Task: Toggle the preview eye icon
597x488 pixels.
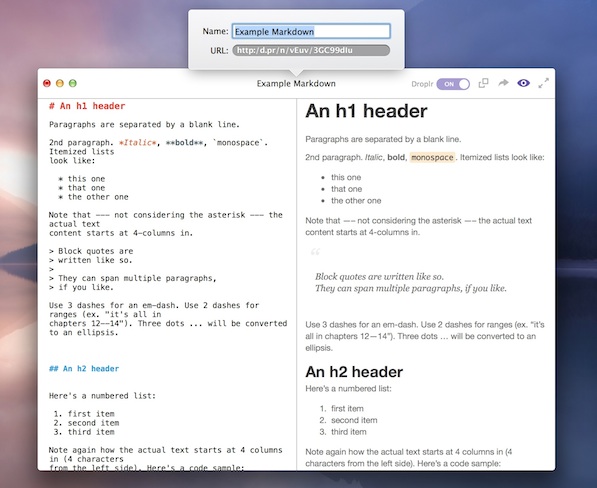Action: (524, 83)
